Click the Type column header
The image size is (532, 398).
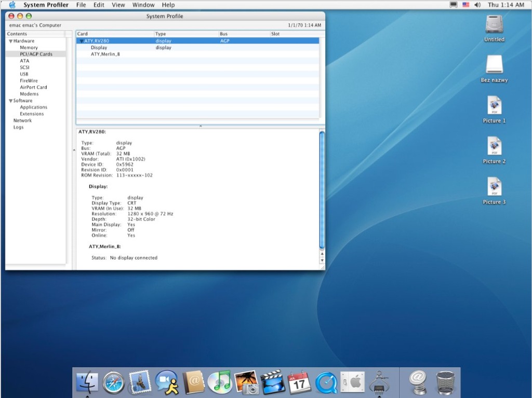point(187,34)
